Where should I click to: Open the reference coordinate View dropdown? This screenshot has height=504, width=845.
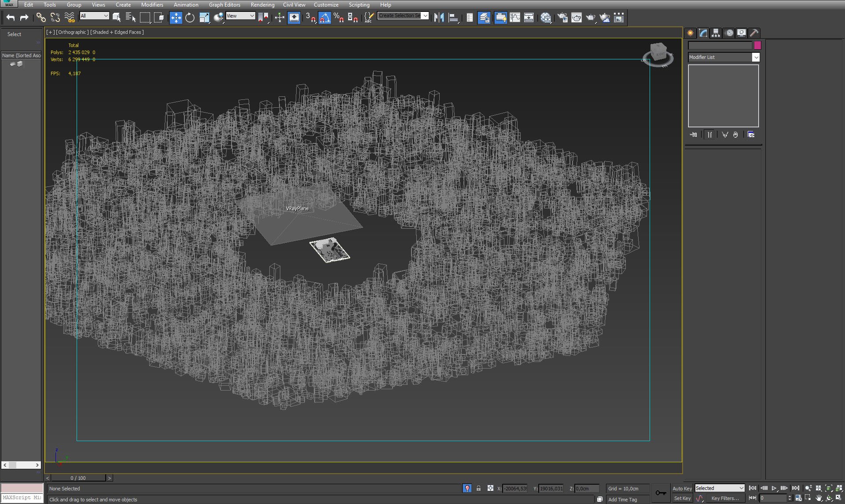240,16
